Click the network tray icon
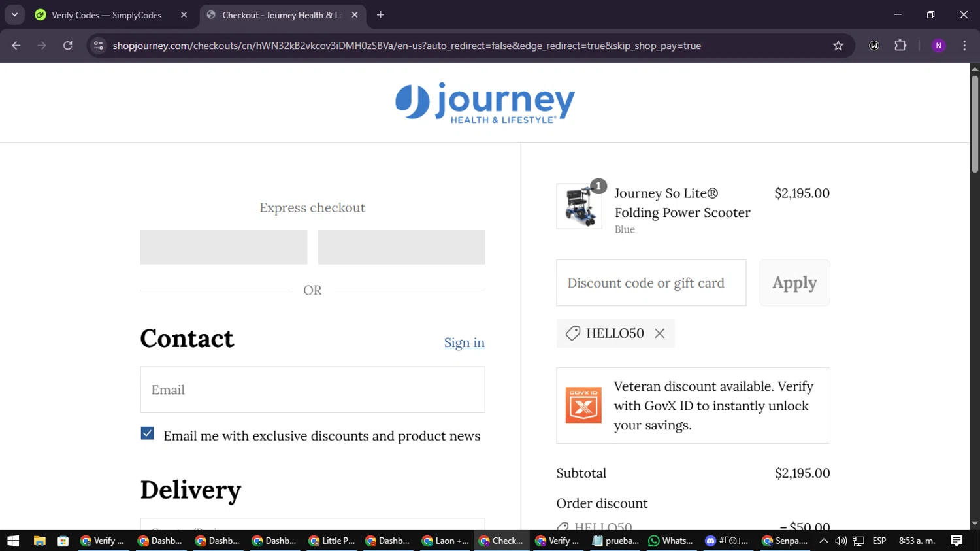 tap(858, 541)
